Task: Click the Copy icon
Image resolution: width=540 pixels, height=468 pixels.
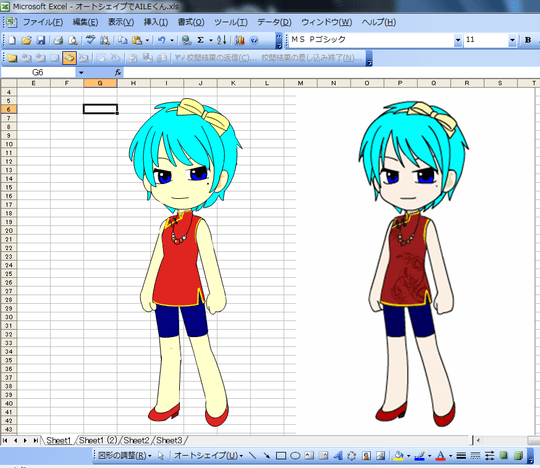Action: 122,40
